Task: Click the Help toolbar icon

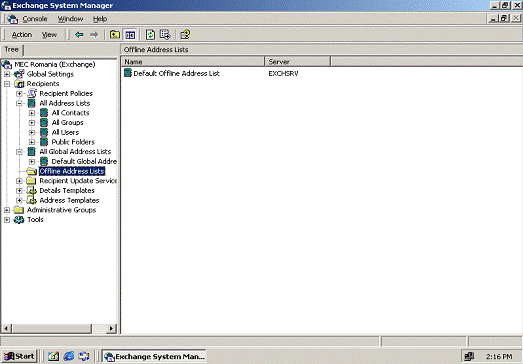Action: (x=185, y=34)
